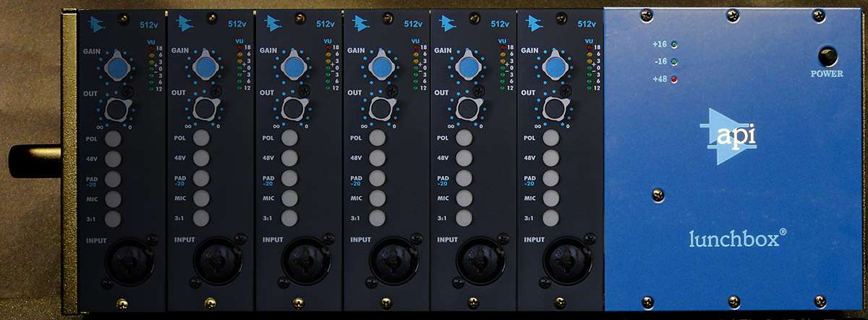Screen dimensions: 868x320
Task: Toggle 3:1 button on third 512v module
Action: pyautogui.click(x=289, y=218)
